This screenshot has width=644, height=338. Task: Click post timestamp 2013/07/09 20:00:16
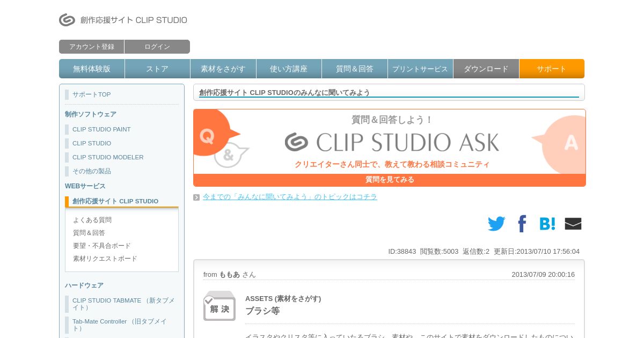[x=543, y=274]
